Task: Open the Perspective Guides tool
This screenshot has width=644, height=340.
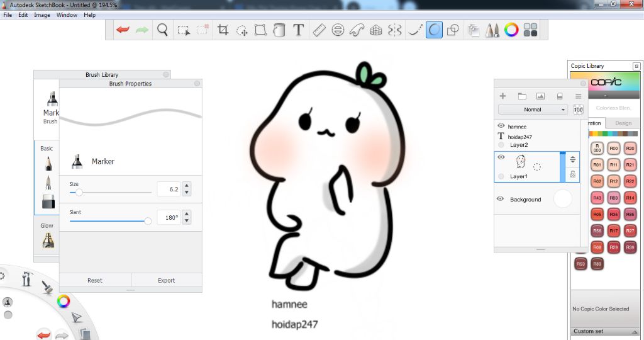Action: 376,30
